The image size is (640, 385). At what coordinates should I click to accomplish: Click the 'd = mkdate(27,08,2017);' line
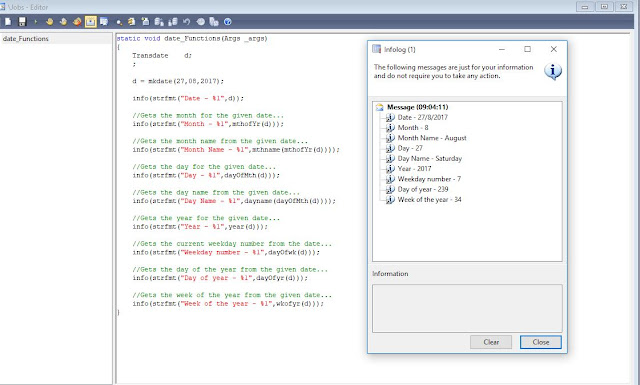click(x=178, y=81)
